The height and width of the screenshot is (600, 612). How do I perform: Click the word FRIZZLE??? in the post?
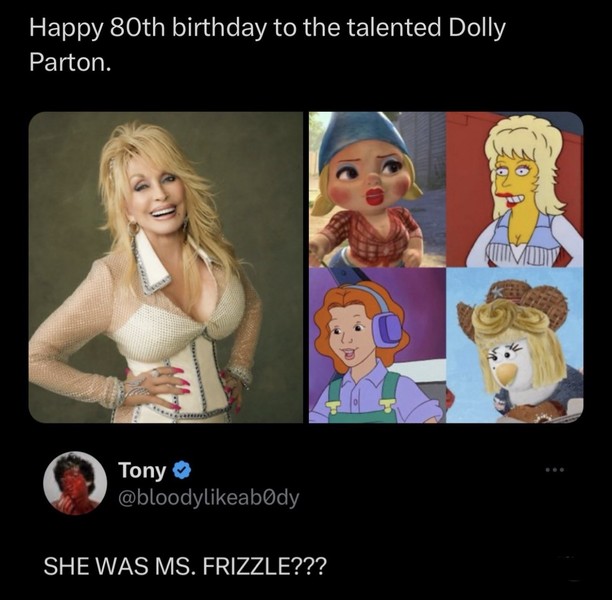coord(260,566)
